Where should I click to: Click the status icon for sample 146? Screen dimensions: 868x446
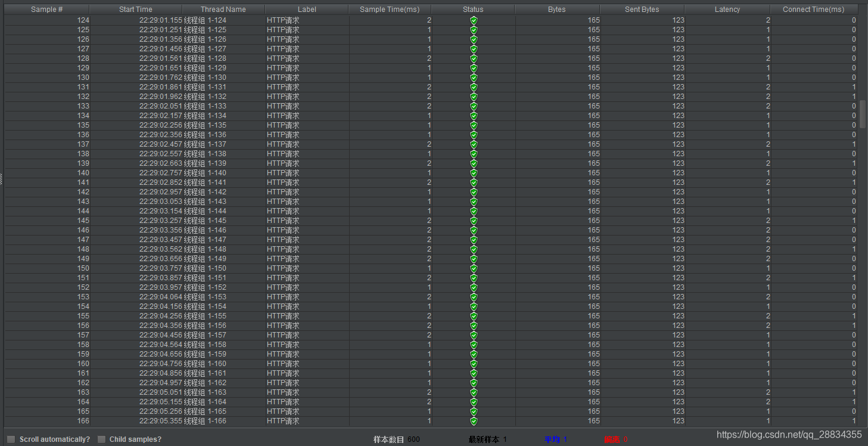474,230
